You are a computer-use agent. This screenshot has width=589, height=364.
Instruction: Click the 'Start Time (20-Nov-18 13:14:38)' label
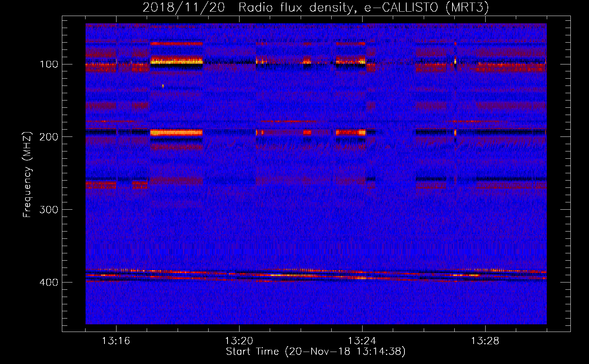pyautogui.click(x=316, y=352)
